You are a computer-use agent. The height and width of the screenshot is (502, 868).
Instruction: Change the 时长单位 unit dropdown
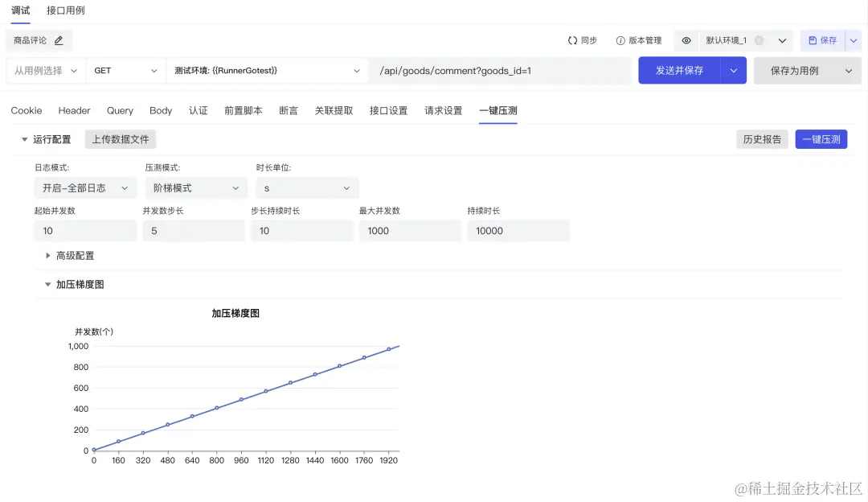click(x=306, y=187)
